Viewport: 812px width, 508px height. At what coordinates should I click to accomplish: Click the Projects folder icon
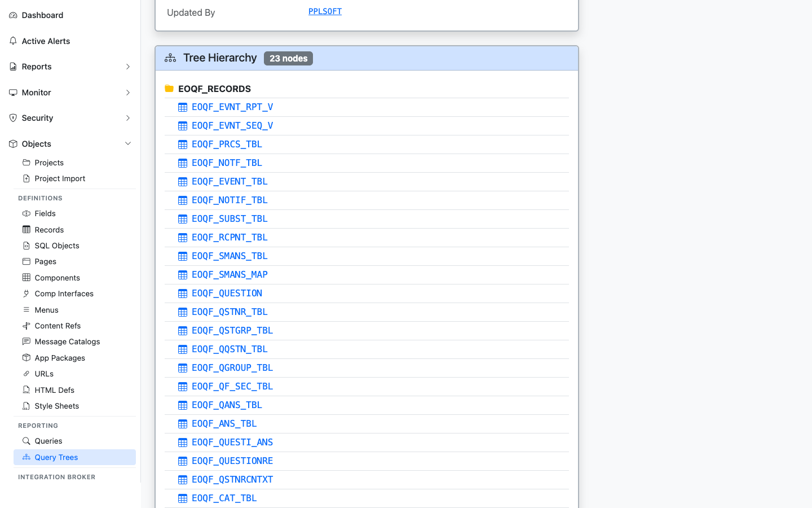(27, 163)
